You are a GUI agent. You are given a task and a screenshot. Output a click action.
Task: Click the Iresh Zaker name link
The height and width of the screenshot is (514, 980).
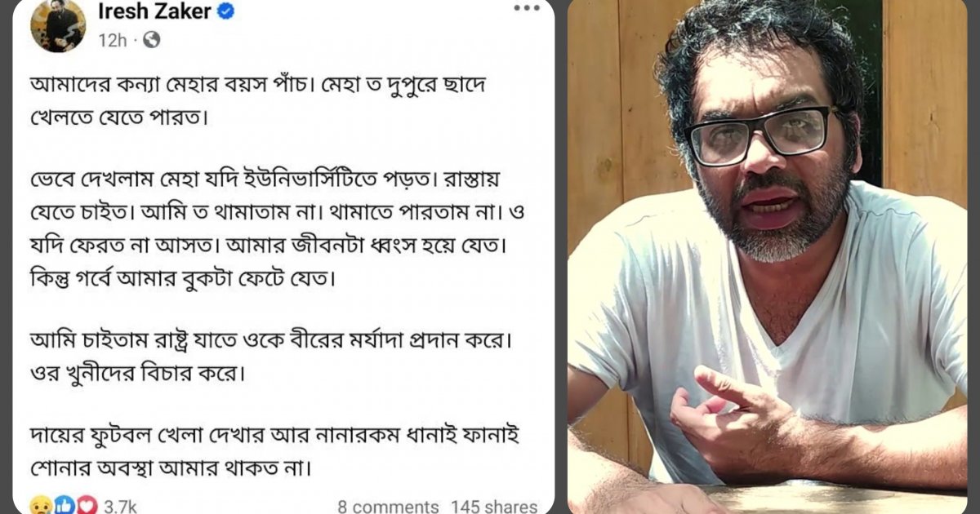click(154, 12)
